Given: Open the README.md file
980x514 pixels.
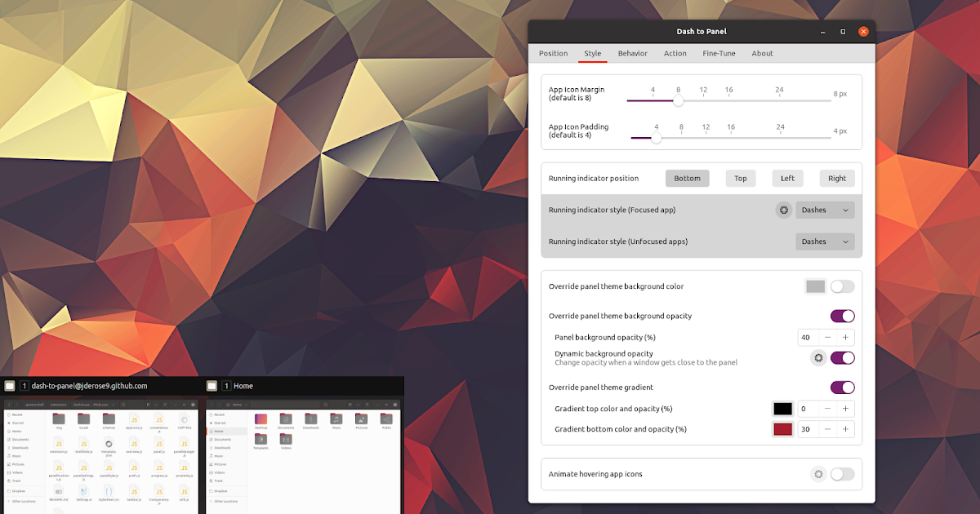Looking at the screenshot, I should 59,491.
